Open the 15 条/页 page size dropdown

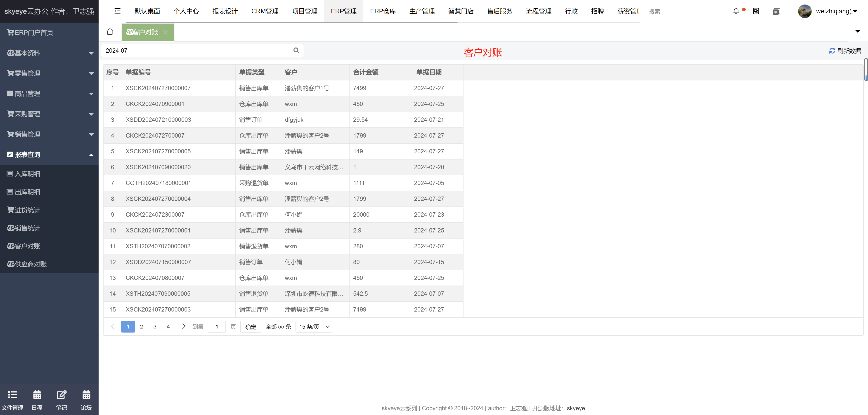coord(313,327)
